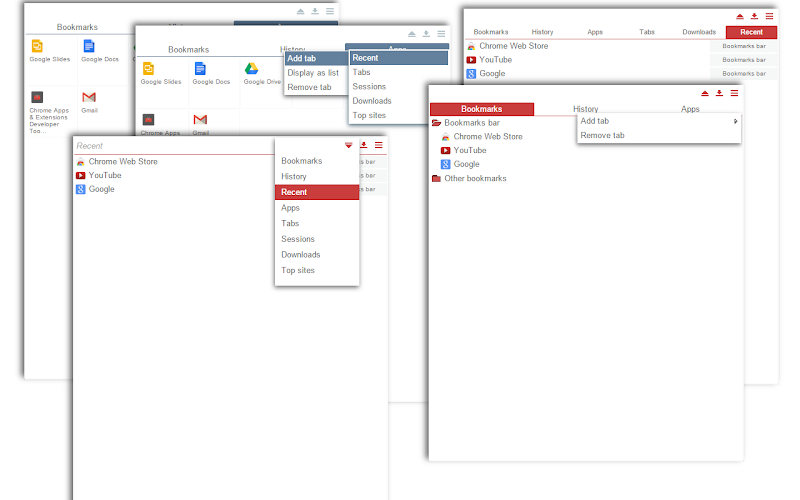
Task: Select Downloads in the red dropdown list
Action: click(x=317, y=255)
